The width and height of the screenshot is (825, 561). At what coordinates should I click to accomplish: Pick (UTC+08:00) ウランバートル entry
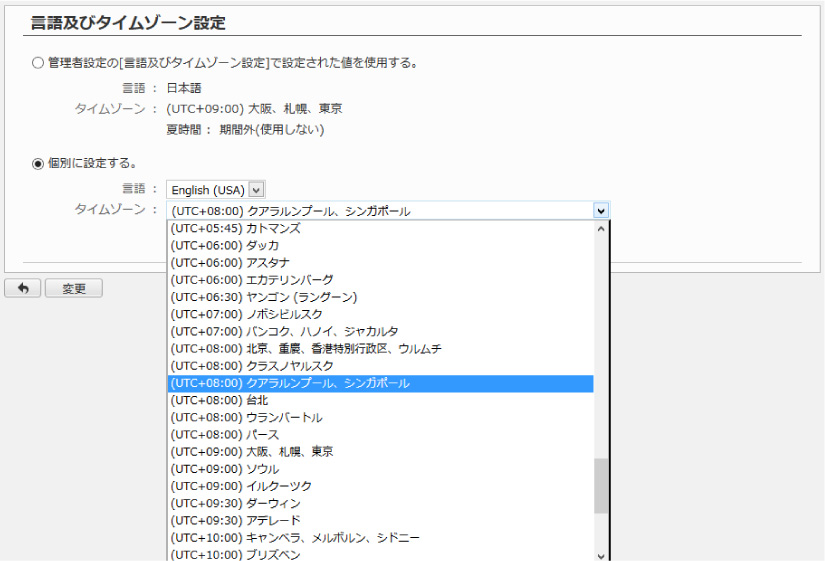pyautogui.click(x=380, y=417)
